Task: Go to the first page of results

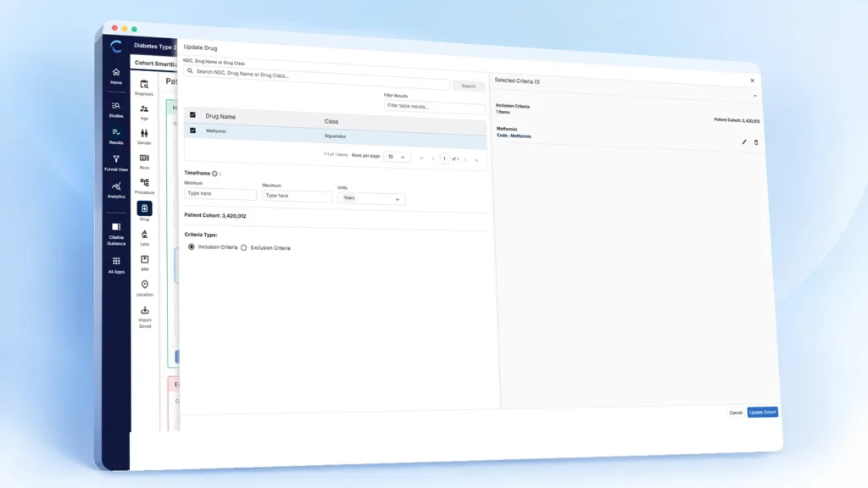Action: 421,158
